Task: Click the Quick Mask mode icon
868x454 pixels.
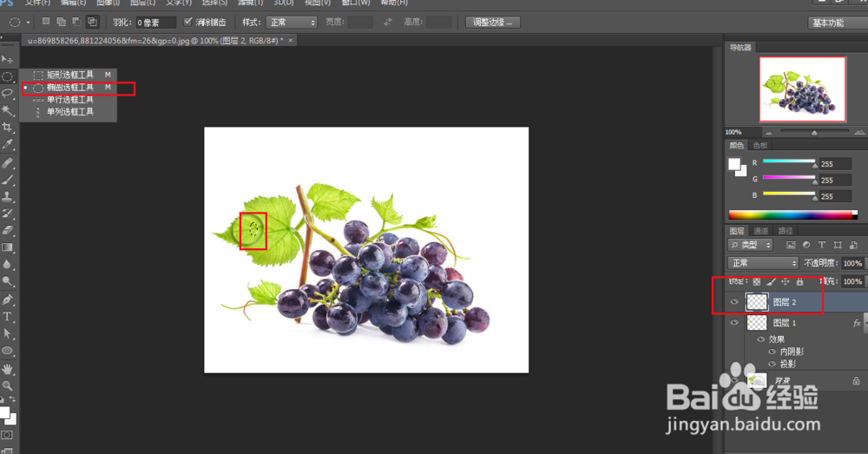Action: pos(7,435)
